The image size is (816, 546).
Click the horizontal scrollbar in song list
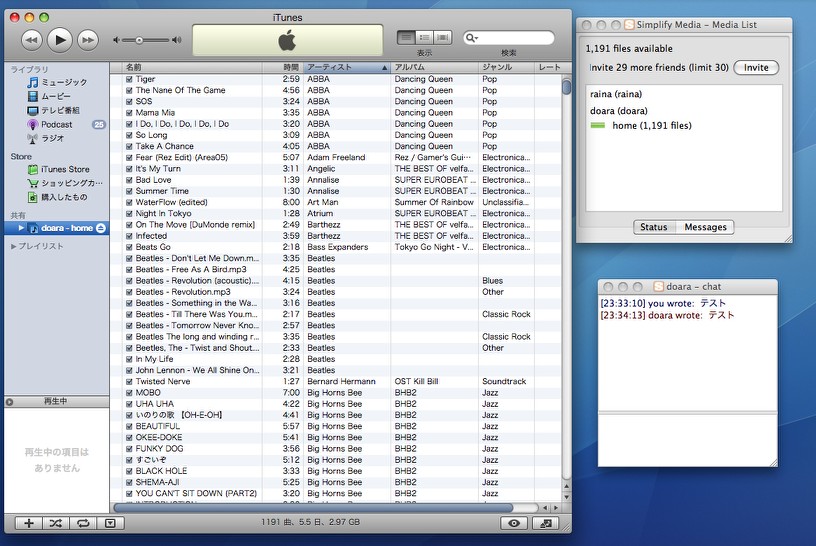313,507
